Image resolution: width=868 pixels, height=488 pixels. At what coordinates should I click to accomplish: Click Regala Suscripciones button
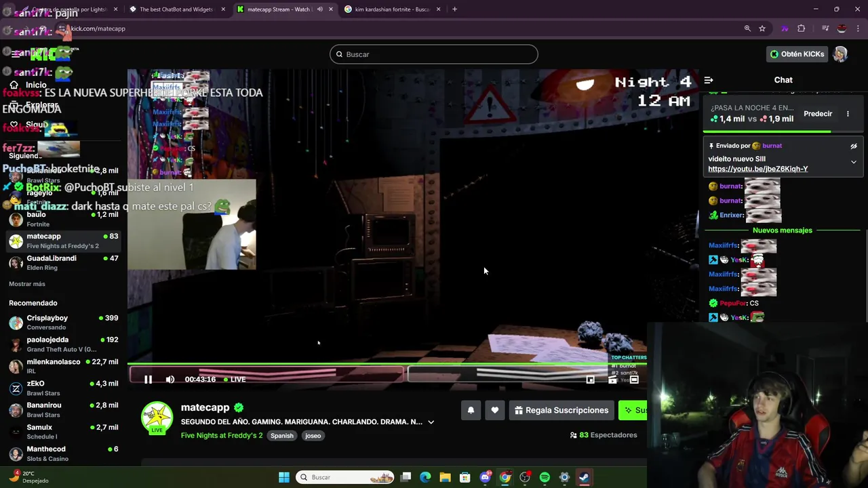tap(561, 410)
